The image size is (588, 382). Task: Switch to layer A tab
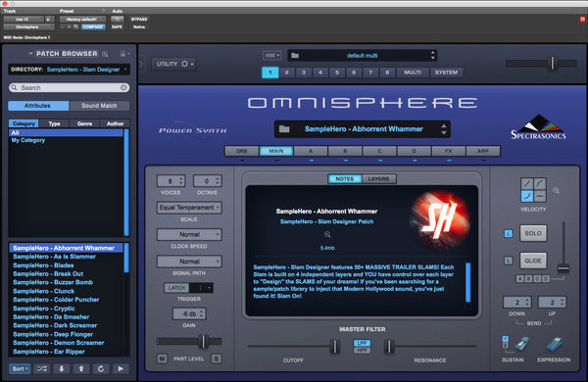pyautogui.click(x=311, y=151)
